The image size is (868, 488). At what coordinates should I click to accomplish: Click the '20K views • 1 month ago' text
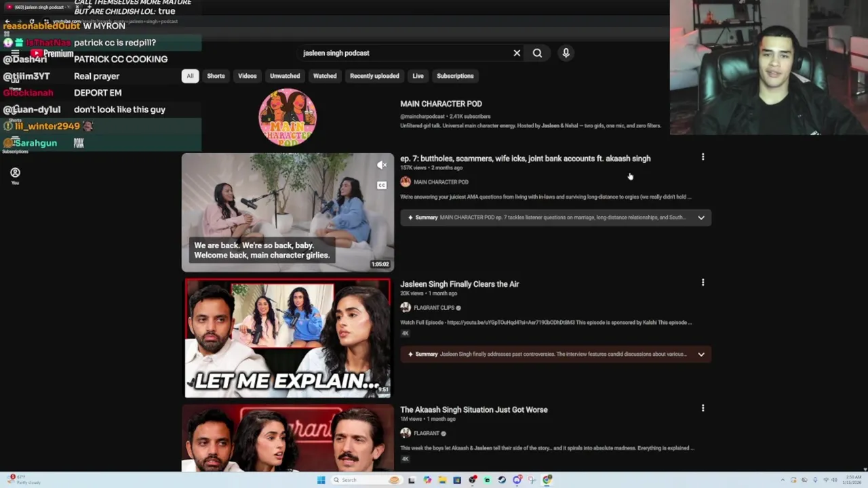click(x=429, y=293)
